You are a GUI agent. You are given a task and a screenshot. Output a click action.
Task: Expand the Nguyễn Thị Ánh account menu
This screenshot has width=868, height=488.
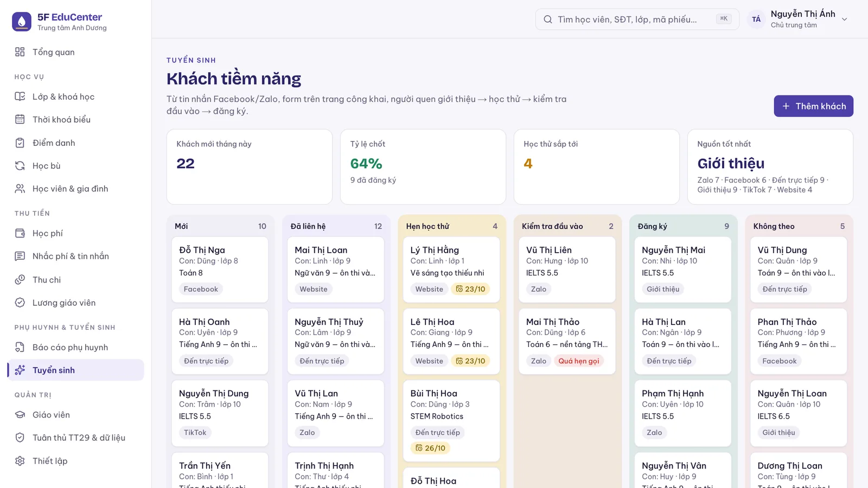[797, 19]
